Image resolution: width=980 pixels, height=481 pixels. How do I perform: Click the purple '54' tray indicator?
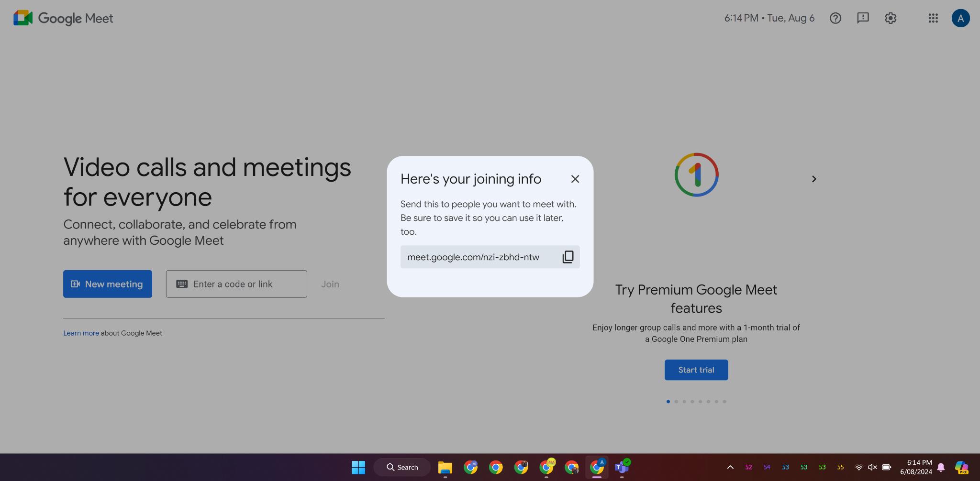click(x=767, y=467)
